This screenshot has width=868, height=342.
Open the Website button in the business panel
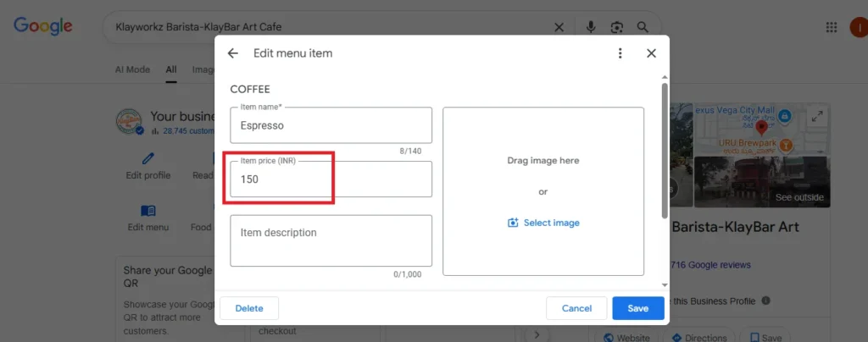626,337
